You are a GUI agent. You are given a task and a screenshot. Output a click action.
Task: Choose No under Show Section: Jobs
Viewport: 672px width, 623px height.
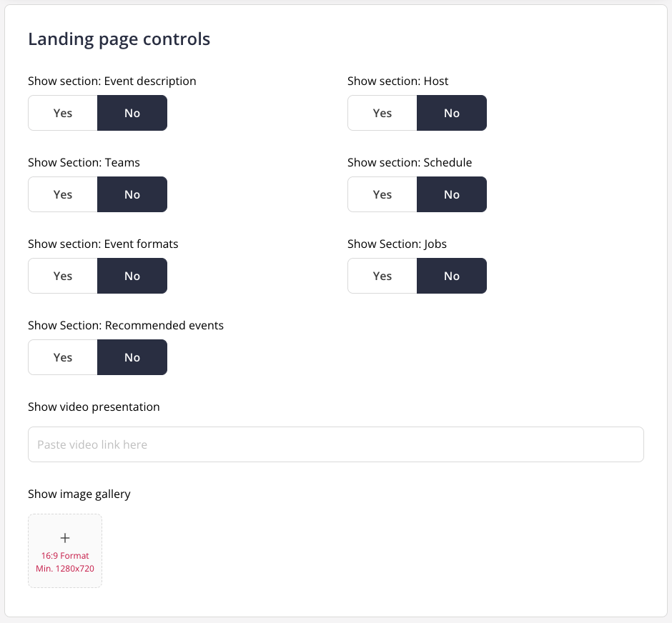[452, 276]
